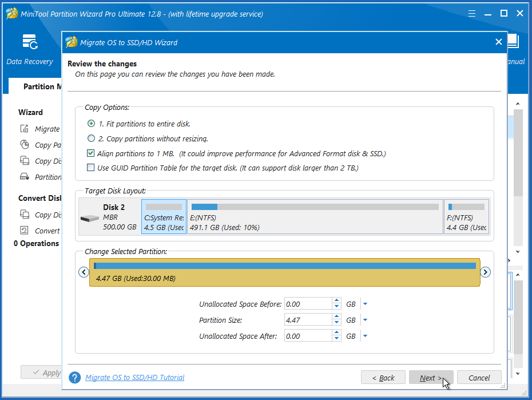The image size is (532, 400).
Task: Enable Use GUID Partition Table checkbox
Action: 90,167
